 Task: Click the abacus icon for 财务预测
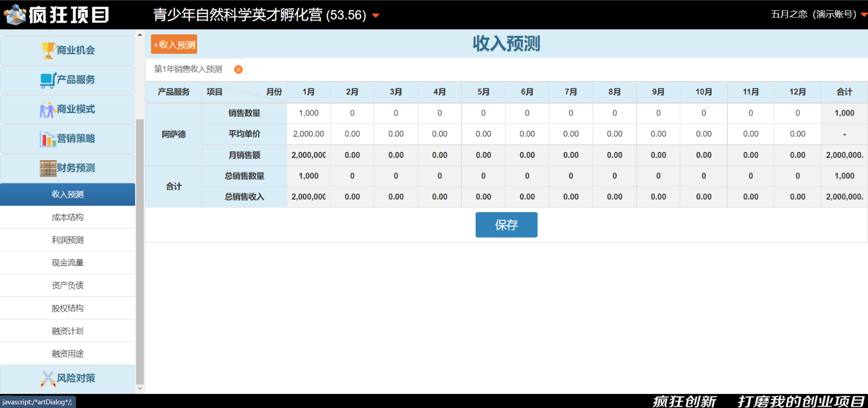point(48,168)
